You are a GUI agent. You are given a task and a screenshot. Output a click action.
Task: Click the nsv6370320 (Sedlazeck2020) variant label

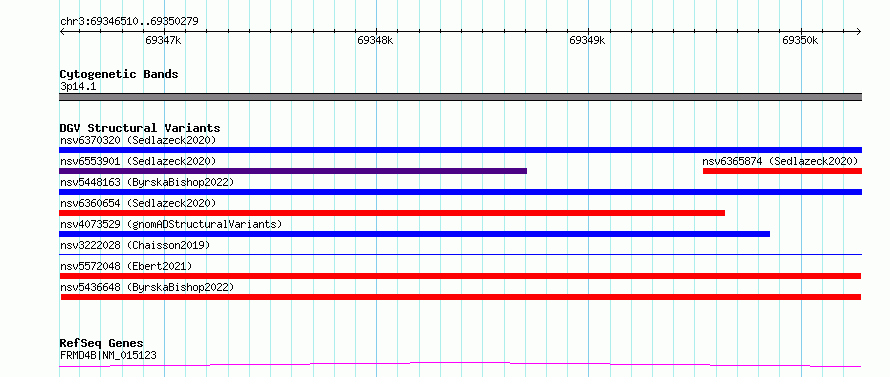point(138,140)
